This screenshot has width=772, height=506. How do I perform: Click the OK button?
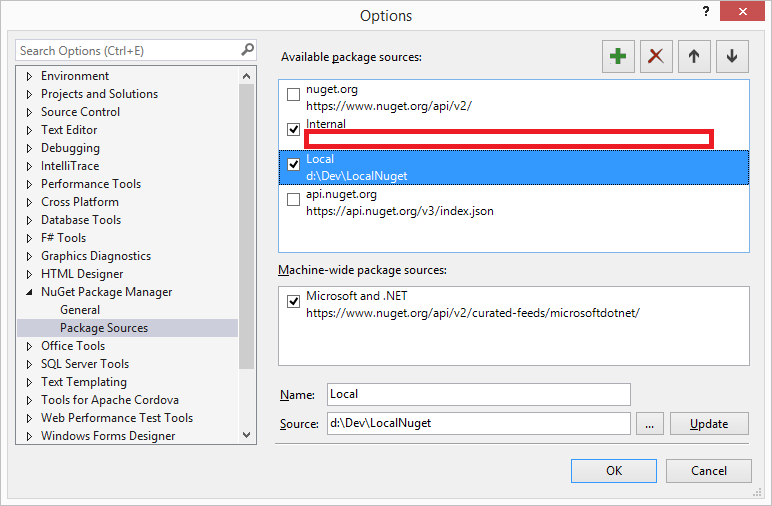(613, 471)
